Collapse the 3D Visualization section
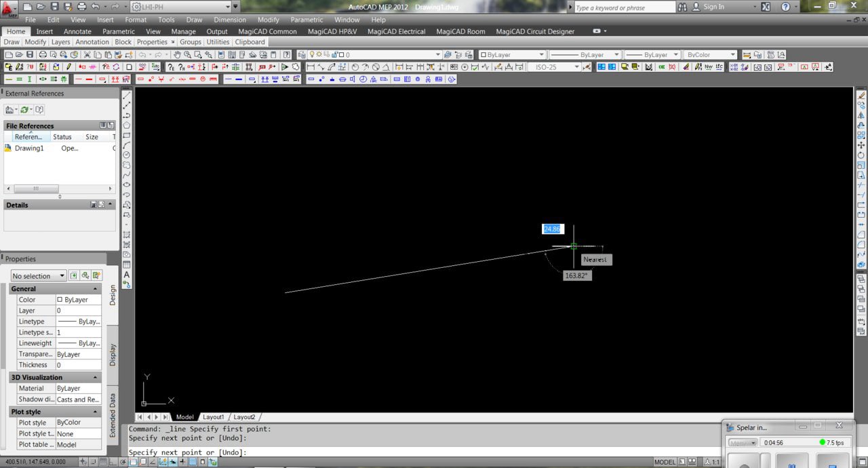This screenshot has width=868, height=468. click(96, 378)
